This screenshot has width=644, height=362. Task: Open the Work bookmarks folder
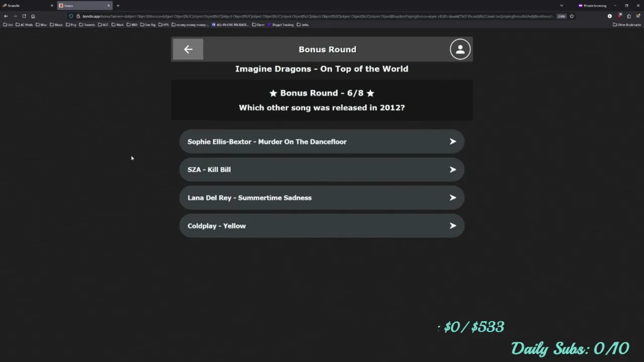pos(117,25)
